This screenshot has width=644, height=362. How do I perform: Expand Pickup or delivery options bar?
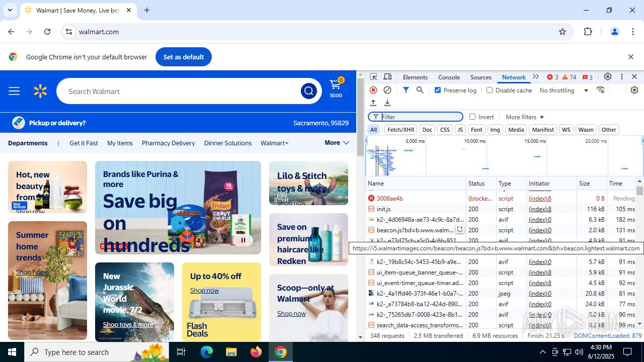(178, 123)
